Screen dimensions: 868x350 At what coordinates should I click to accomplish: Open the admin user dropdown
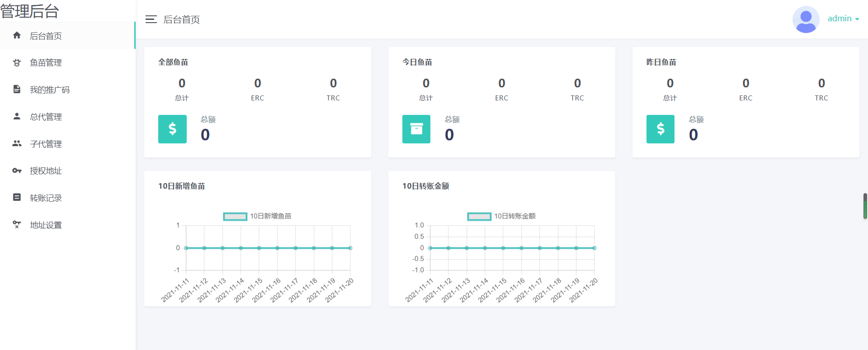click(x=840, y=19)
